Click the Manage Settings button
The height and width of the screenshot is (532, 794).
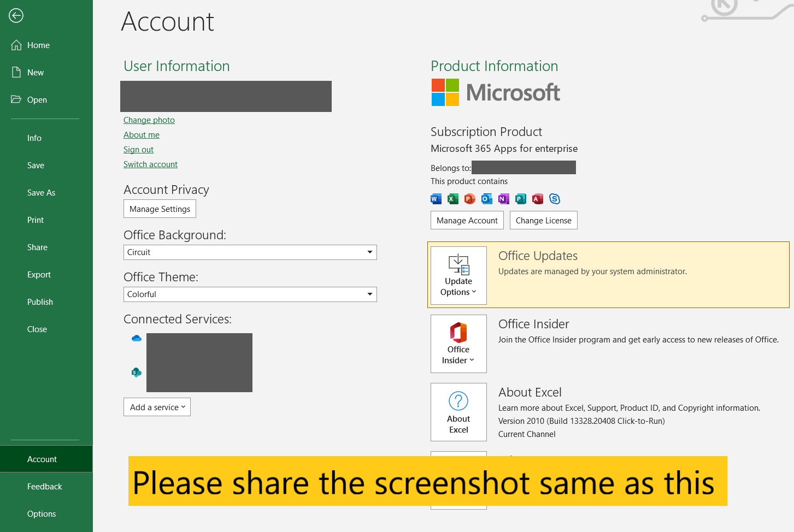(x=160, y=209)
